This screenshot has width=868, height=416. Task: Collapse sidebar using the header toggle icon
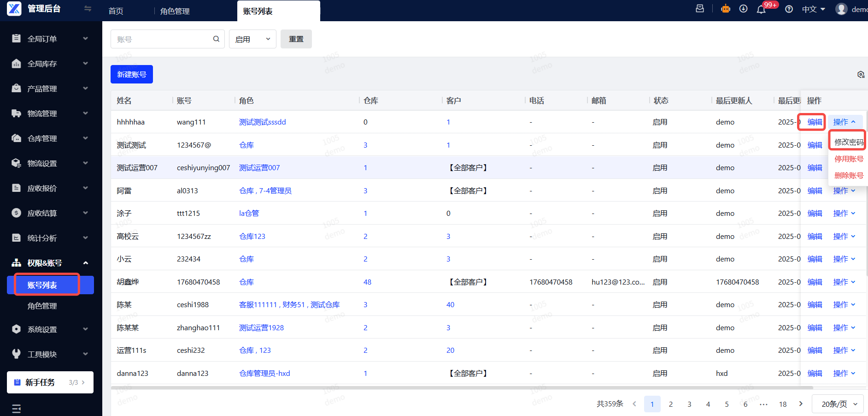(x=88, y=9)
